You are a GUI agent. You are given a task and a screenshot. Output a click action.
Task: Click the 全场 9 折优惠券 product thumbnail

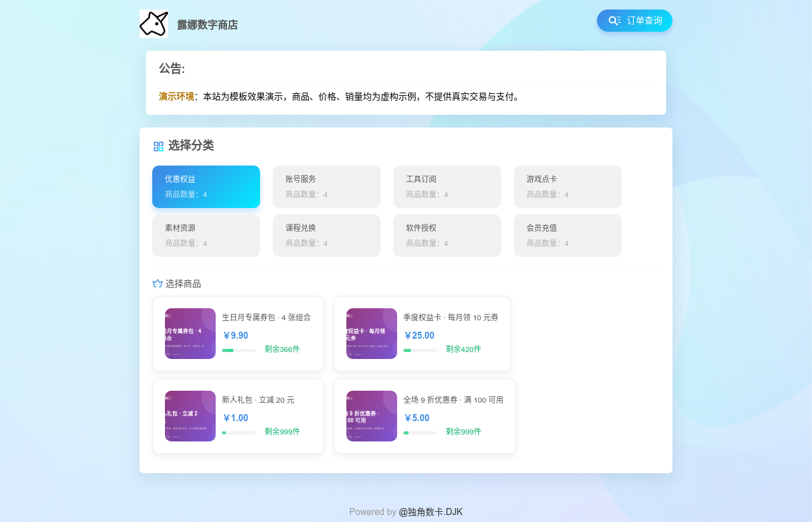click(x=372, y=416)
